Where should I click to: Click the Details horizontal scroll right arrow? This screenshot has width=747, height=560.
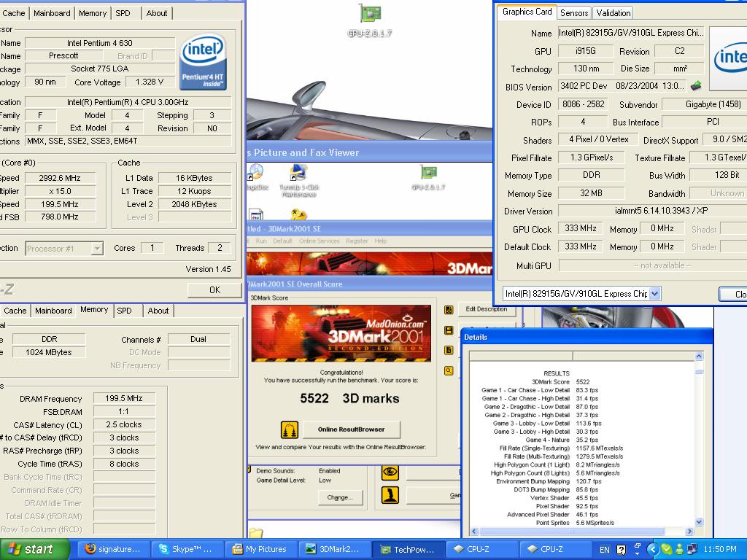tap(690, 531)
